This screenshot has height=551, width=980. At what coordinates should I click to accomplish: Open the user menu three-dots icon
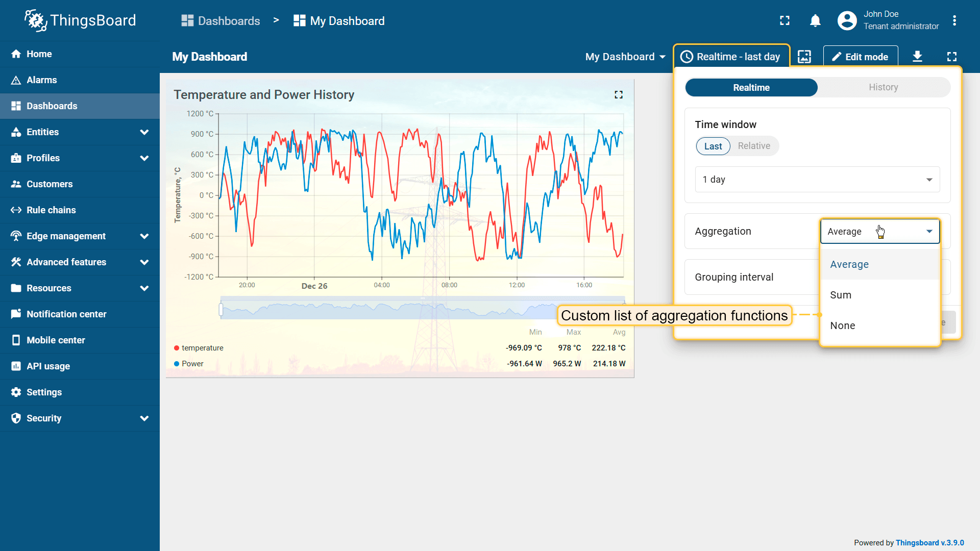[x=954, y=21]
